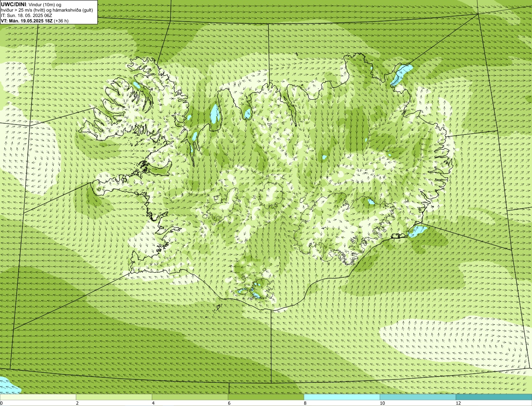Click the dark green 6–8 legend segment
532x406 pixels.
266,397
